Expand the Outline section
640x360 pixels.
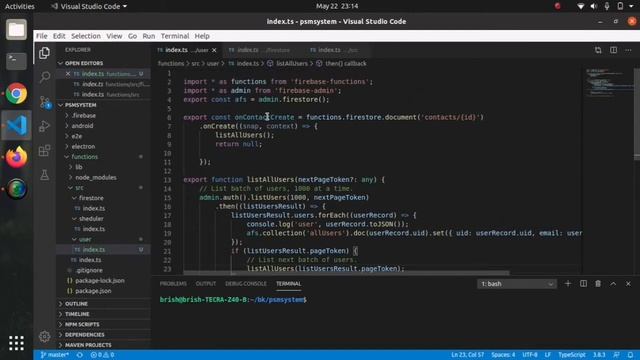tap(76, 304)
